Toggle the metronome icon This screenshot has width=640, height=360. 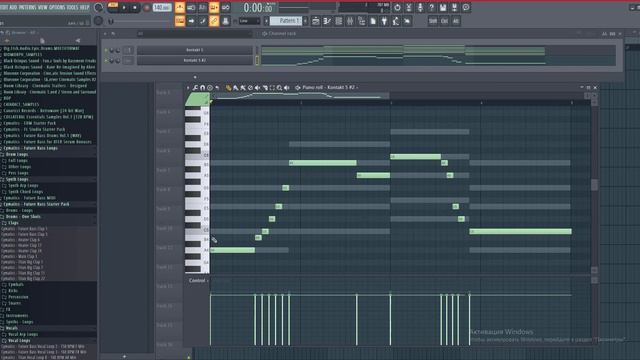click(180, 7)
